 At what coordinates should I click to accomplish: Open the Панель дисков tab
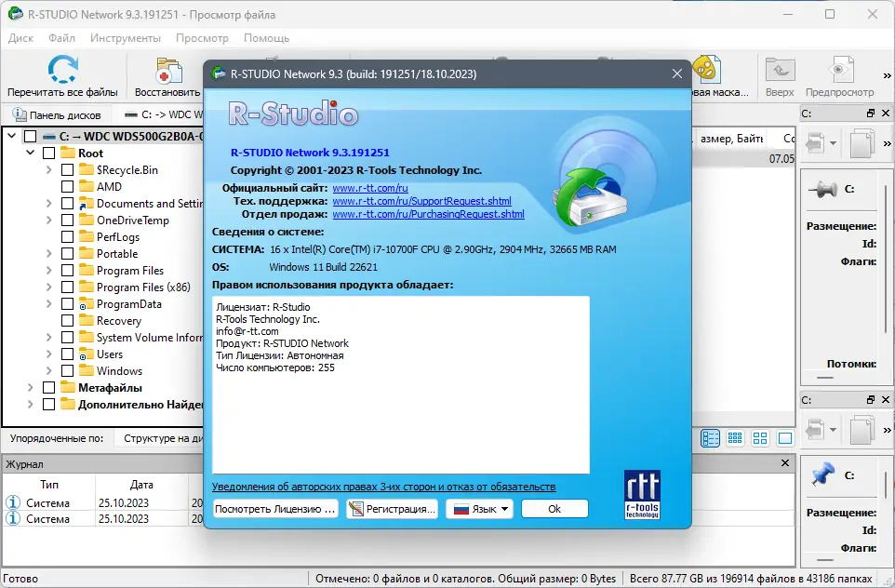[57, 114]
